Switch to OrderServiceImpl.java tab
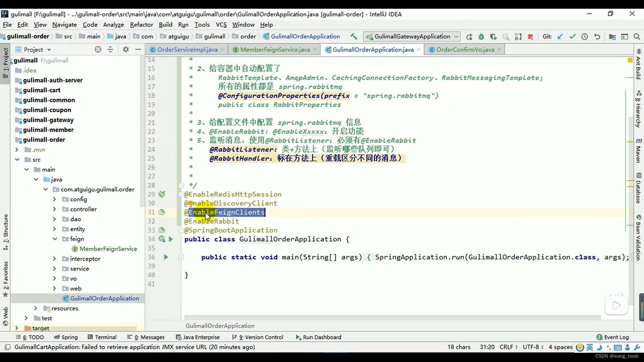This screenshot has width=644, height=362. point(187,50)
